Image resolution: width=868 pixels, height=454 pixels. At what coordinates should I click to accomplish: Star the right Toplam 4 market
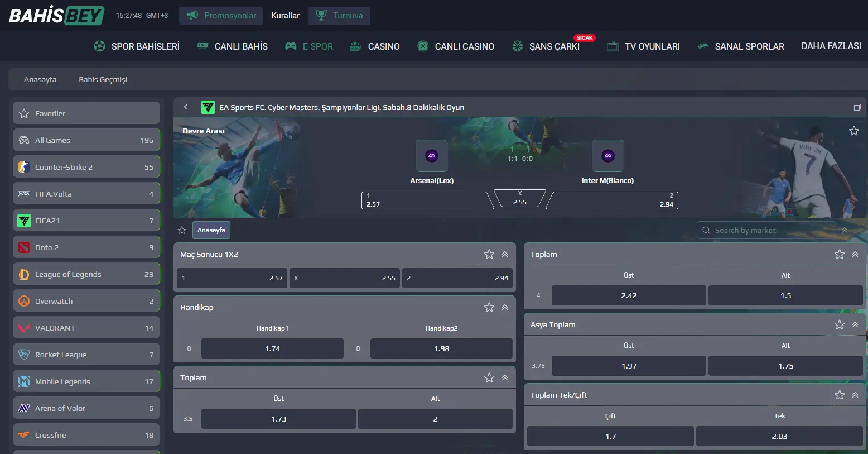(840, 254)
